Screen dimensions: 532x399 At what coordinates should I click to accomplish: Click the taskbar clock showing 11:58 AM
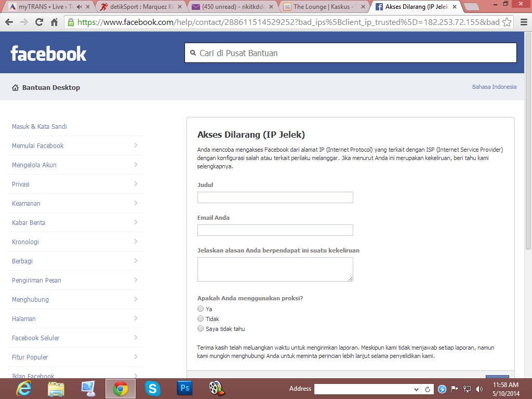pos(506,389)
